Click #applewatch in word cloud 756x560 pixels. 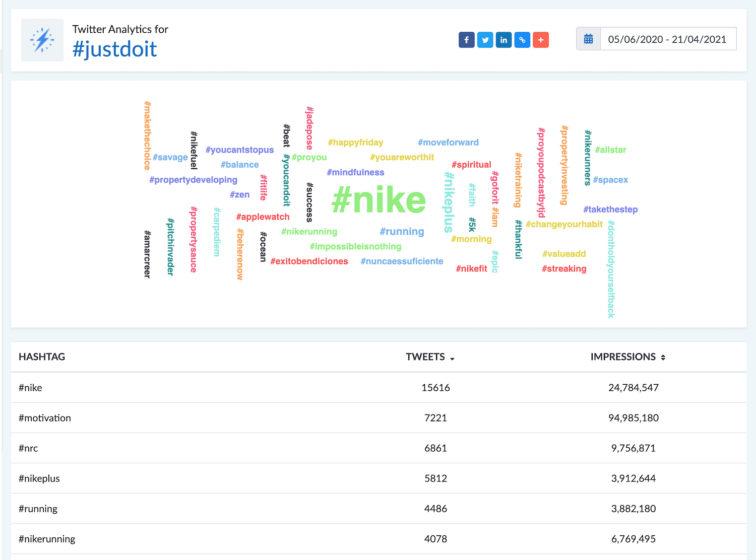[x=263, y=217]
